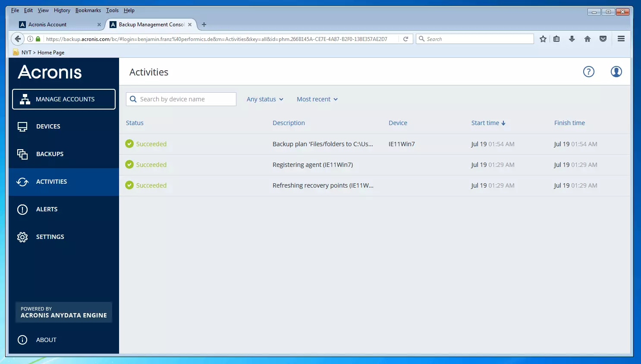Click the IE11Win7 device cell
Screen dimensions: 641x364
click(402, 144)
